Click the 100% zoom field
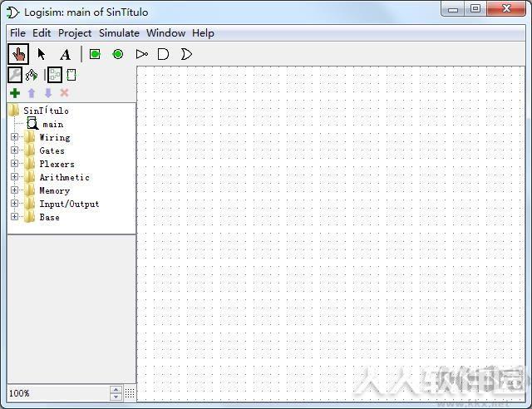Image resolution: width=532 pixels, height=409 pixels. (59, 393)
